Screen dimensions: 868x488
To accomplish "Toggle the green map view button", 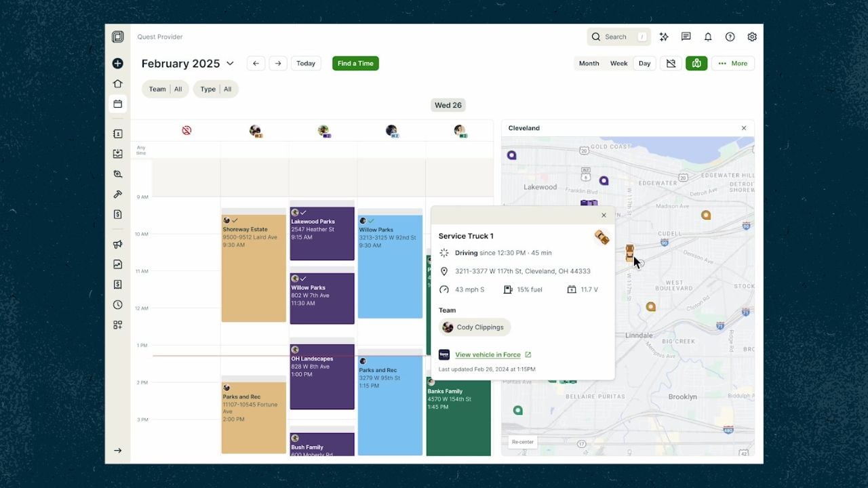I will click(x=696, y=64).
